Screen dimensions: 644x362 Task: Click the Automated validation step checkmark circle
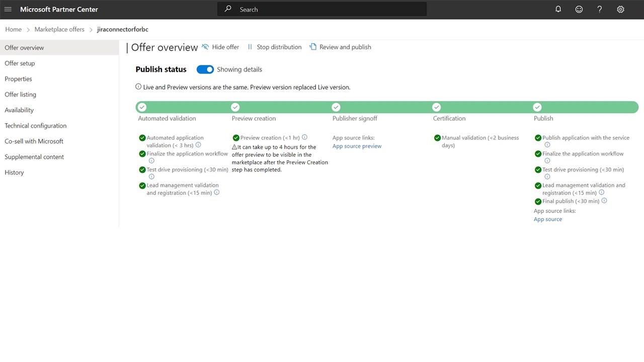(142, 107)
